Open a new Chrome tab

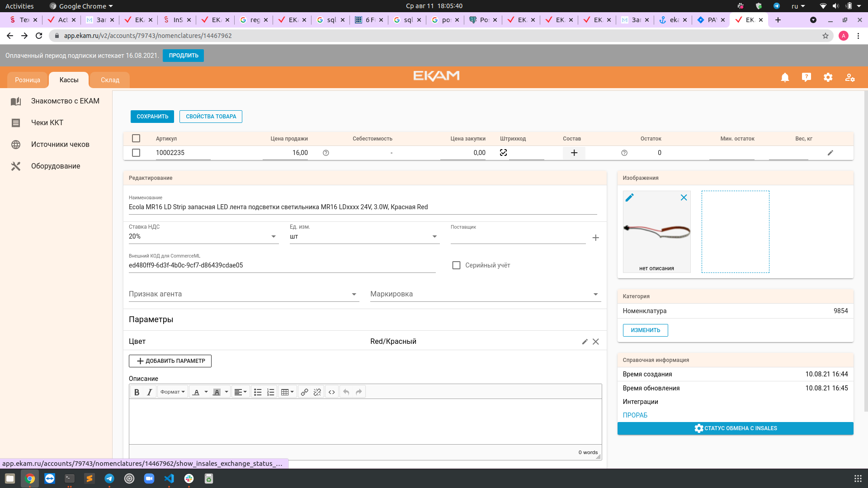[x=778, y=20]
